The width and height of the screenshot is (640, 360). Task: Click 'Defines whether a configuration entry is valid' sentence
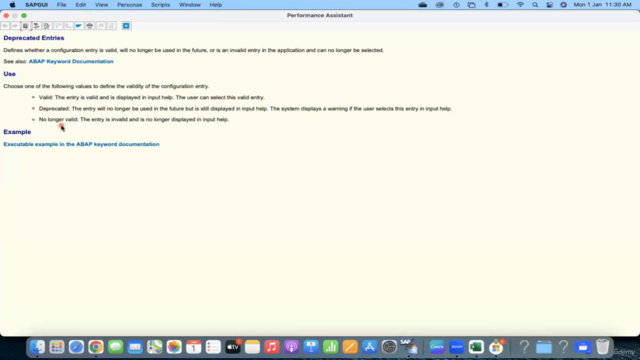pyautogui.click(x=193, y=50)
